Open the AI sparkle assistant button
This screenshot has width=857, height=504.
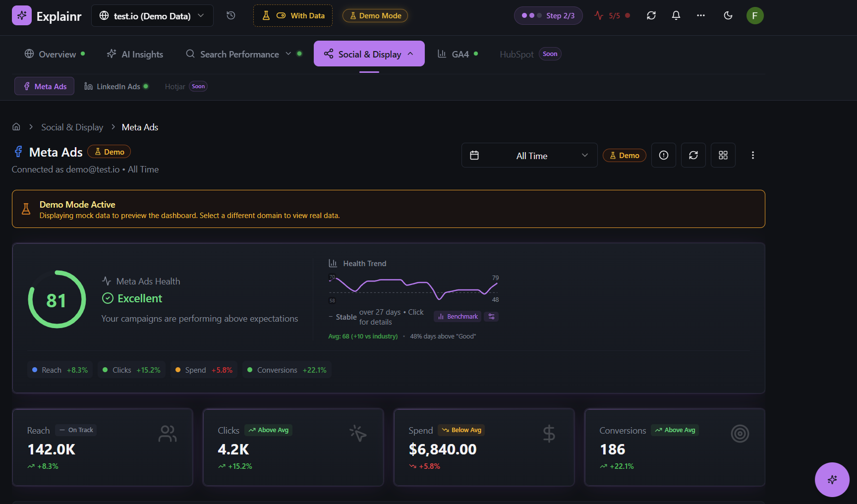(832, 479)
